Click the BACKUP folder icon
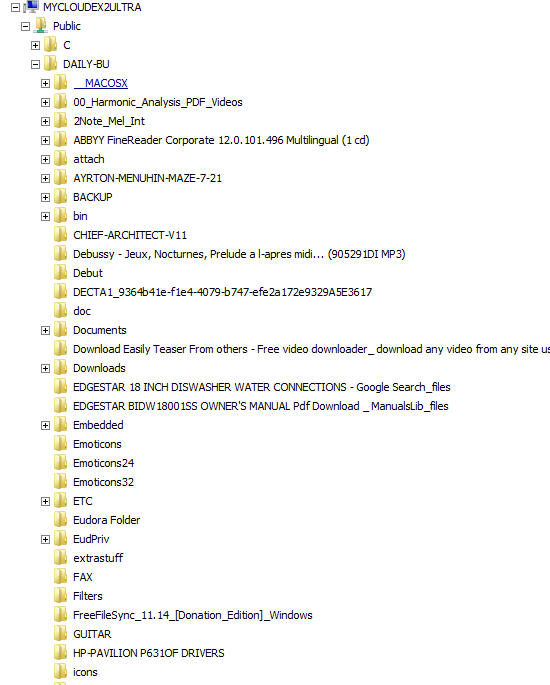Viewport: 550px width, 685px height. click(60, 197)
